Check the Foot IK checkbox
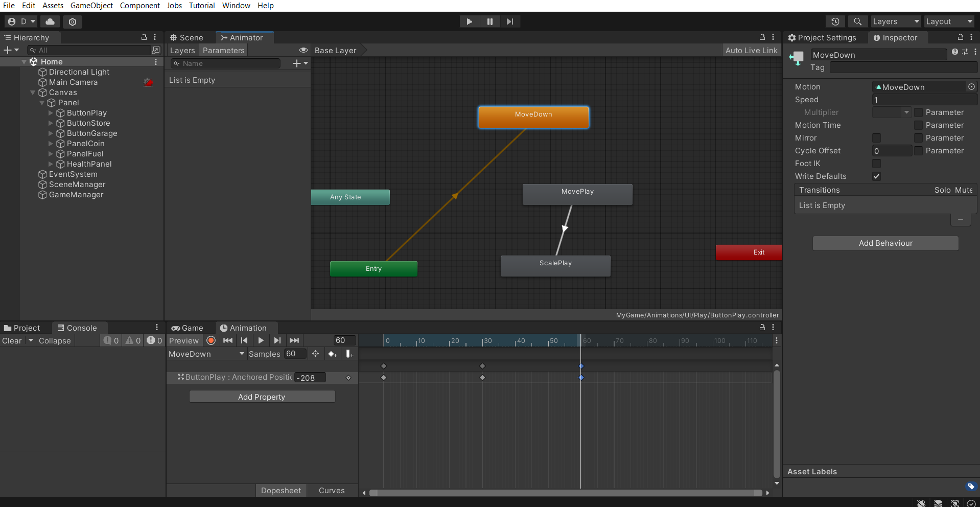This screenshot has width=980, height=507. (877, 164)
